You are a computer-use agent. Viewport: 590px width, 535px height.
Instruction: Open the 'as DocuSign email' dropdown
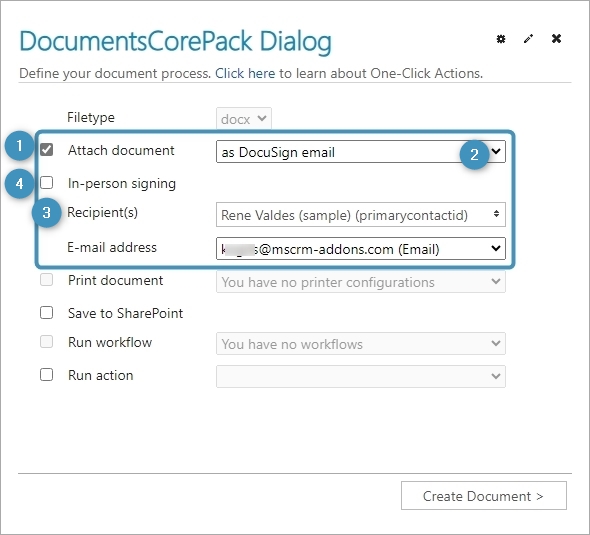[360, 152]
